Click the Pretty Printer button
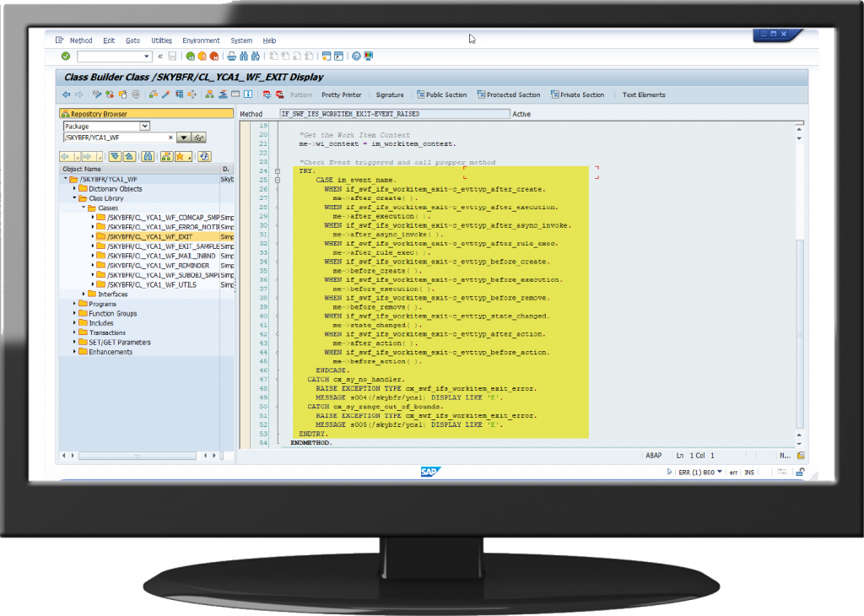Image resolution: width=864 pixels, height=616 pixels. tap(342, 95)
